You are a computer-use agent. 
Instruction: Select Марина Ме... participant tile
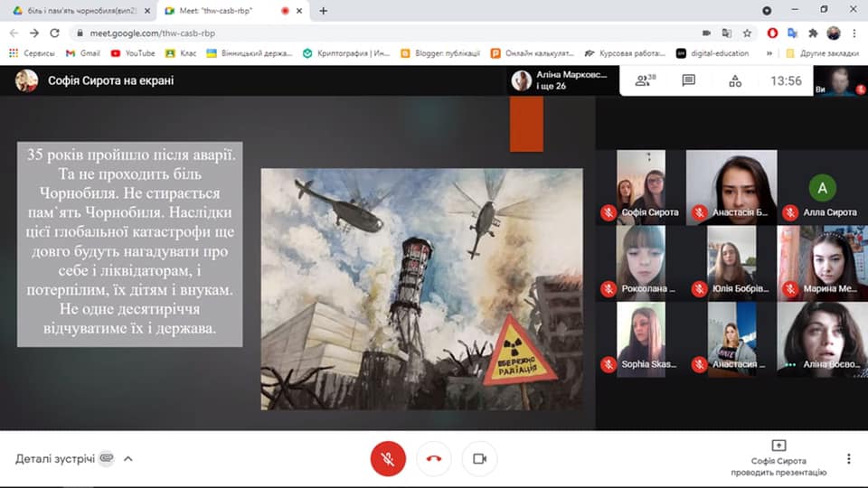click(x=822, y=263)
